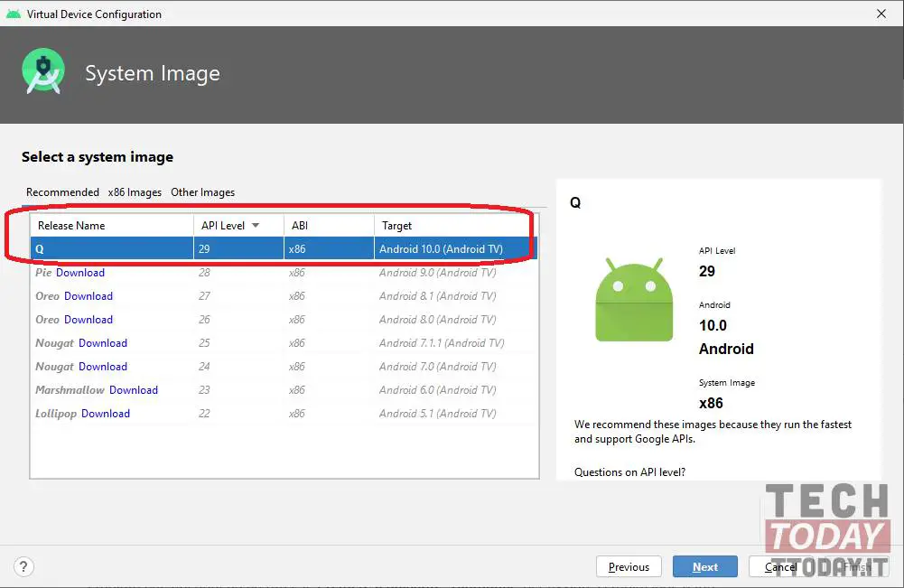Click the Pie release name

(x=43, y=273)
